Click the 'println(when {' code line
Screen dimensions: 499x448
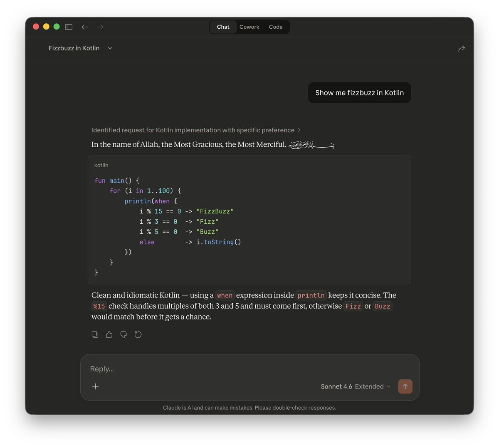(x=151, y=201)
